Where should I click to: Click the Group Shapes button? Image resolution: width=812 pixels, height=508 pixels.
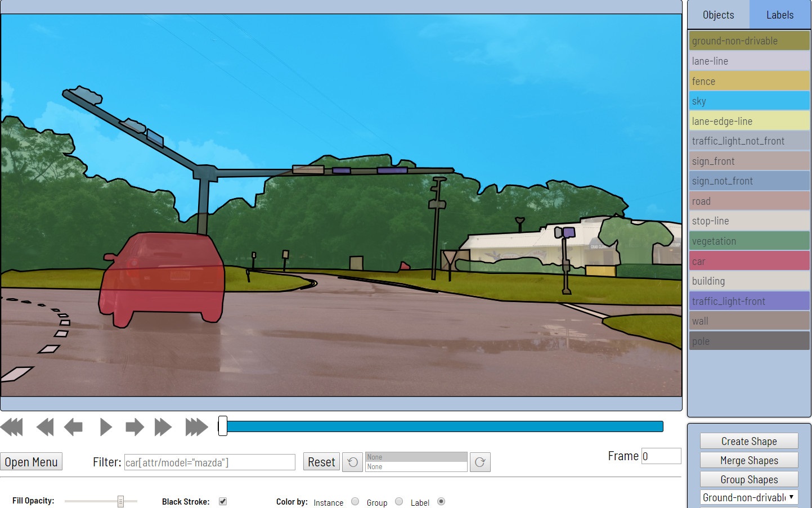coord(749,479)
